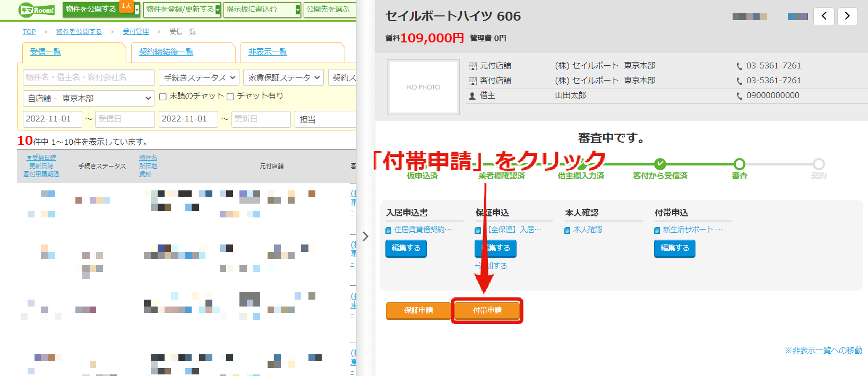Expand the 手続きステータス dropdown
The width and height of the screenshot is (868, 376).
click(199, 77)
